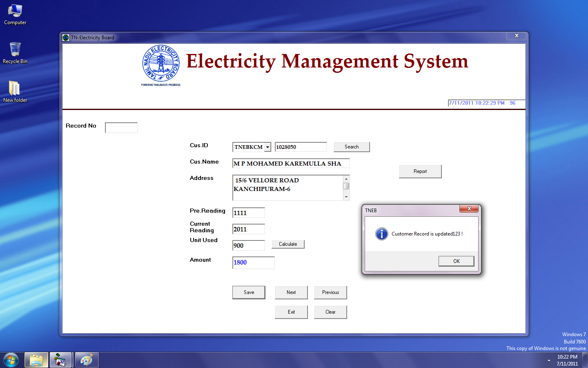The height and width of the screenshot is (368, 588).
Task: Click the Pre.Reading field showing 1111
Action: (x=249, y=213)
